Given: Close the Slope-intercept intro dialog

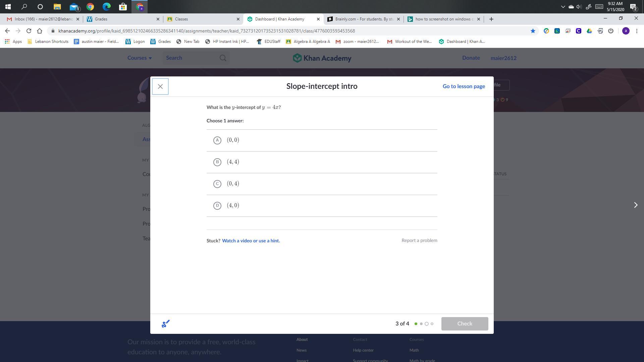Looking at the screenshot, I should 160,86.
